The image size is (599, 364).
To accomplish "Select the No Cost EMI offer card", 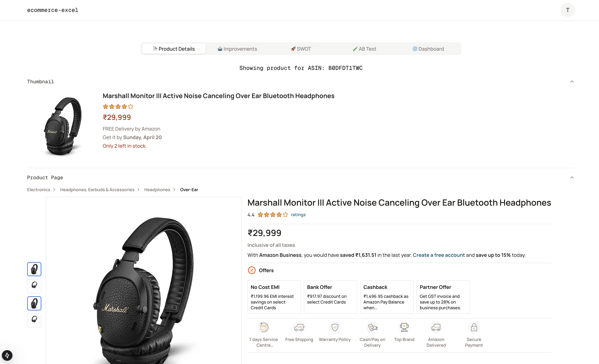I will [274, 297].
